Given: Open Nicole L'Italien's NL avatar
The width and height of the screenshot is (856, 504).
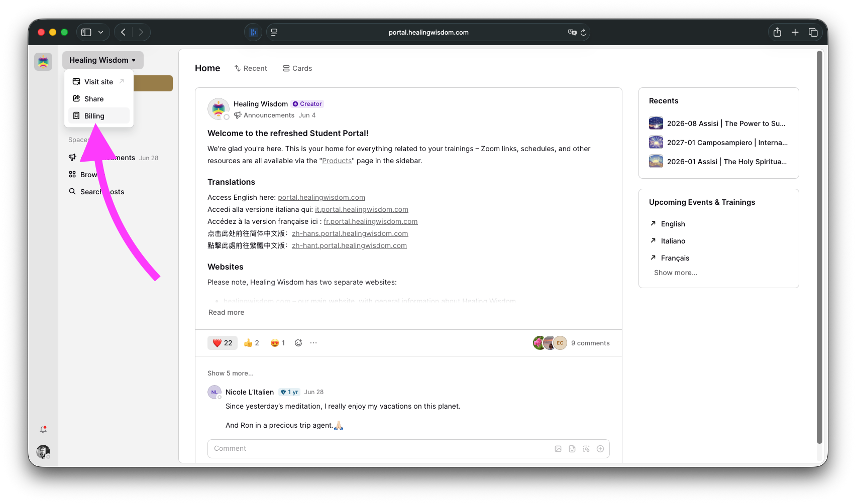Looking at the screenshot, I should coord(215,392).
